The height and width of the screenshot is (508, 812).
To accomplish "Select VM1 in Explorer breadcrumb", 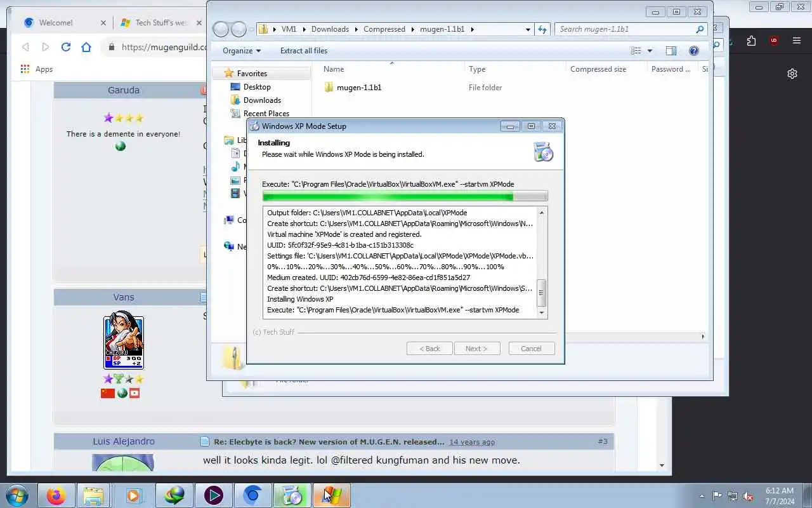I will [289, 29].
